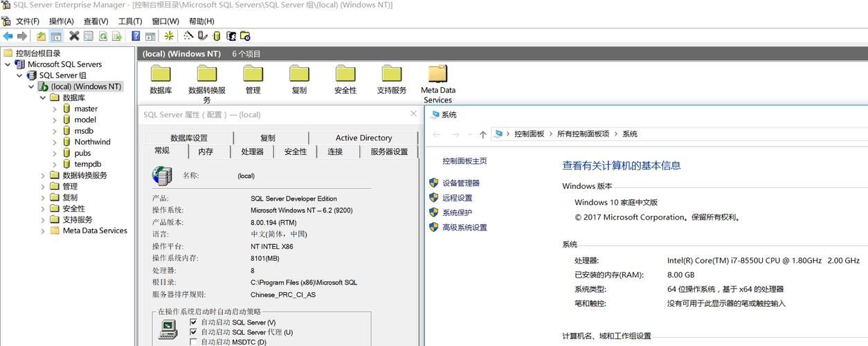Switch to the 服务器设置 tab
Viewport: 868px width, 346px height.
coord(389,152)
